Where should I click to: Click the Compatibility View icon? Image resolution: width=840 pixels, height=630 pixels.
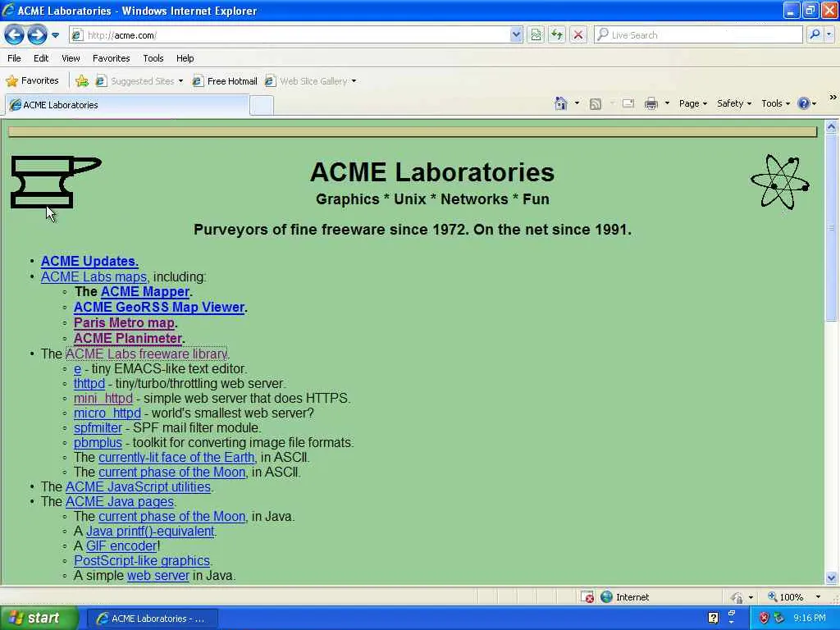click(x=536, y=35)
